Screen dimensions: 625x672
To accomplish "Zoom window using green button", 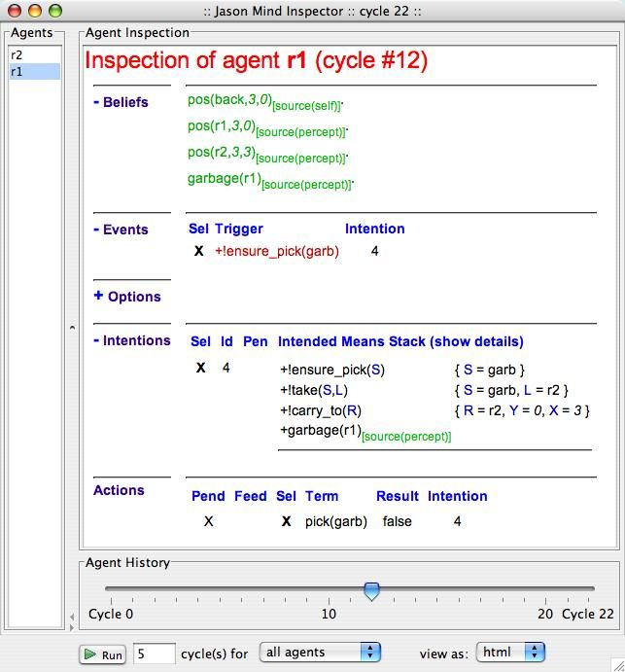I will point(55,11).
